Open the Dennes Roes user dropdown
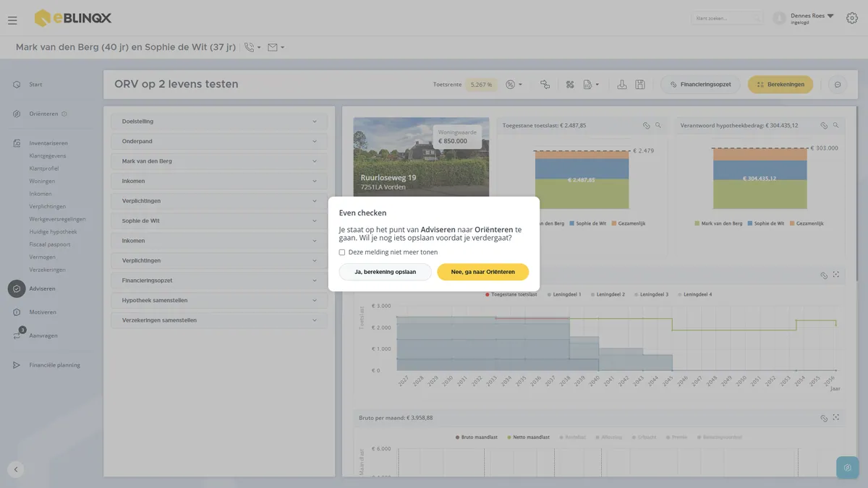 tap(812, 16)
